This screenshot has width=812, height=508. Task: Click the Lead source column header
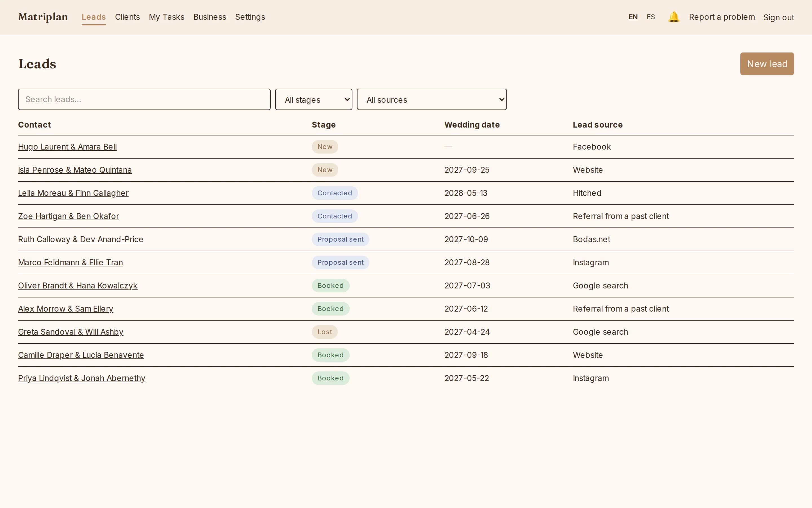click(x=597, y=125)
